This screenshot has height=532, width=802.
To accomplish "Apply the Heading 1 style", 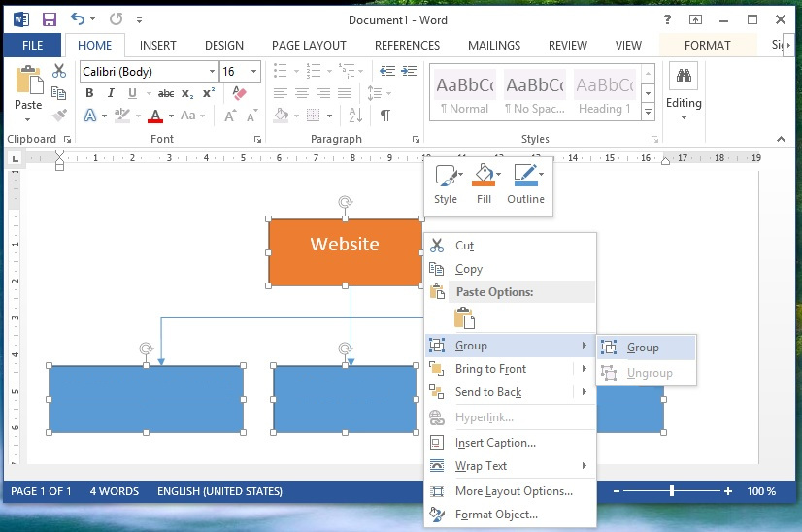I will click(x=605, y=92).
